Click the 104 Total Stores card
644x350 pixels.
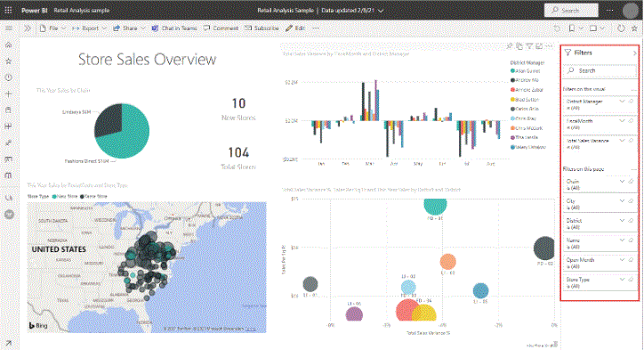click(x=238, y=158)
